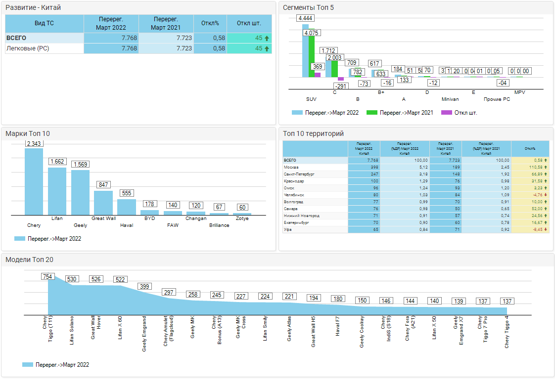
Task: Click the green up arrow for Самара
Action: (546, 209)
